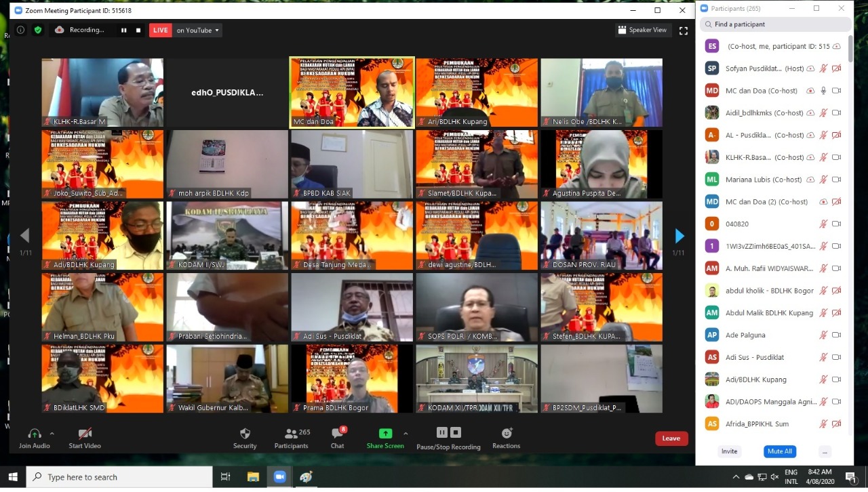Image resolution: width=868 pixels, height=492 pixels.
Task: Pause the recording in top bar
Action: (x=124, y=30)
